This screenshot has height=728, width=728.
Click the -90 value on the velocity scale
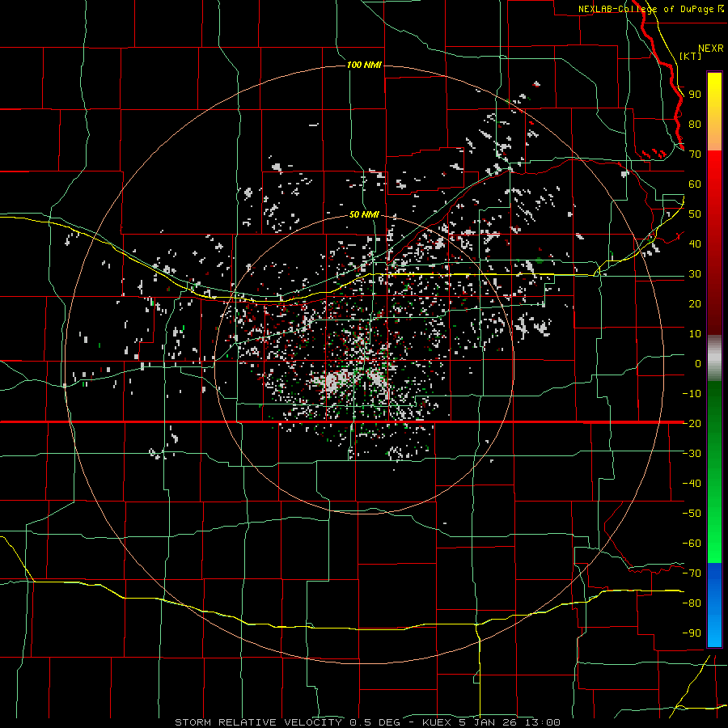pyautogui.click(x=692, y=633)
